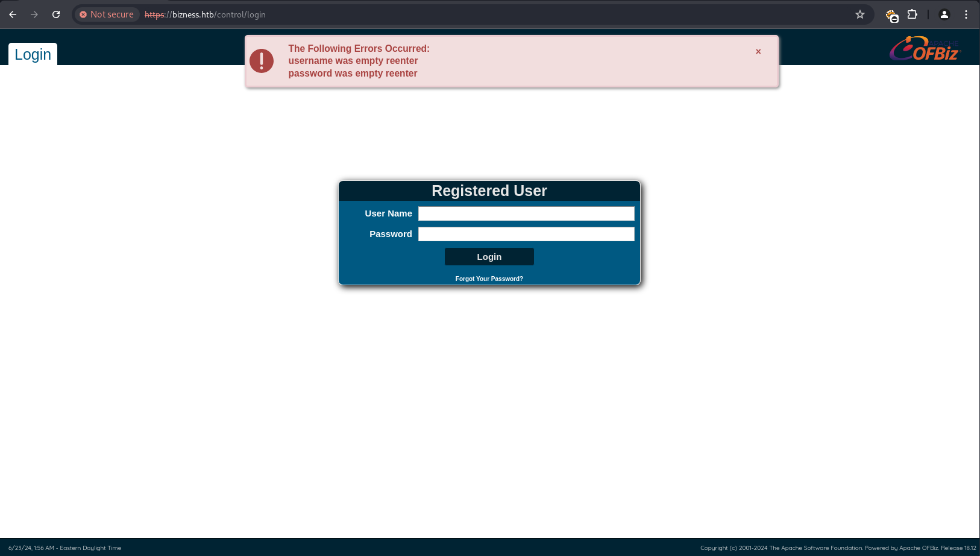Open Chrome's three-dot menu
Screen dimensions: 980x556
click(x=966, y=14)
